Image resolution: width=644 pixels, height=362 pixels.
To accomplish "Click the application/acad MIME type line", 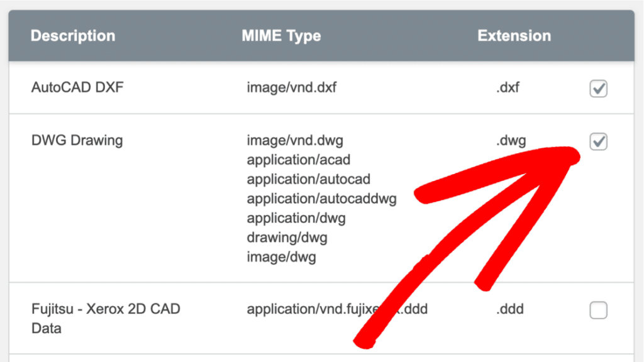I will tap(299, 160).
